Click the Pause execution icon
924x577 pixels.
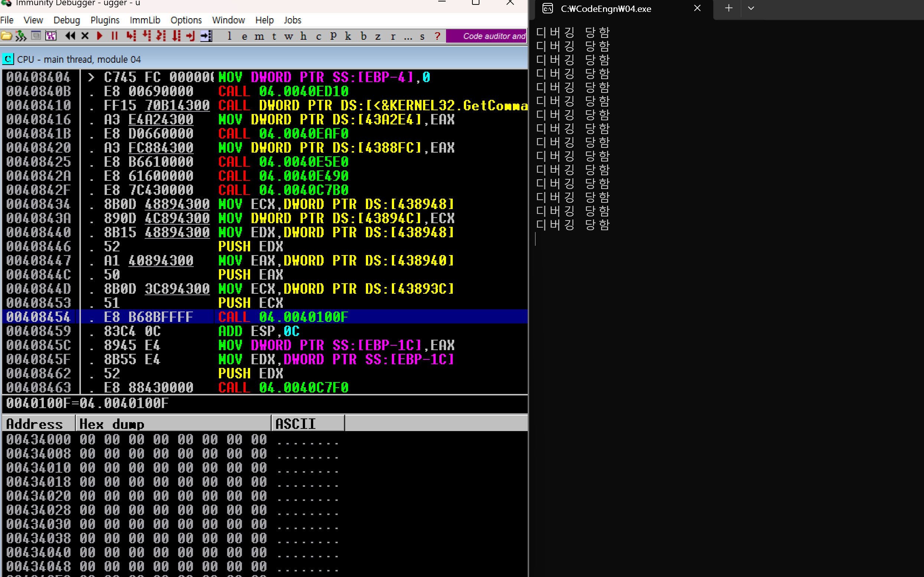pyautogui.click(x=114, y=36)
